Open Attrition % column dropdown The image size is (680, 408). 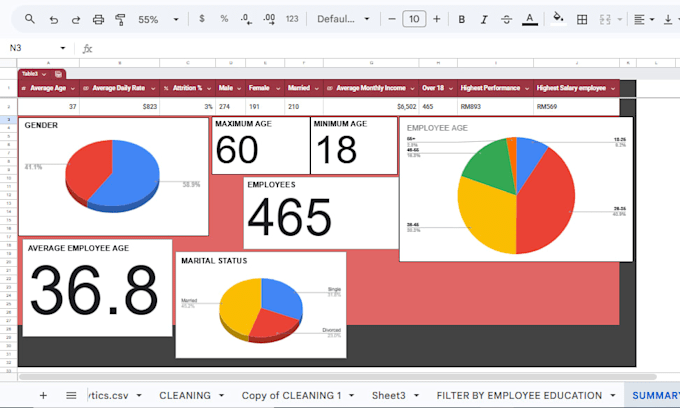pos(209,88)
